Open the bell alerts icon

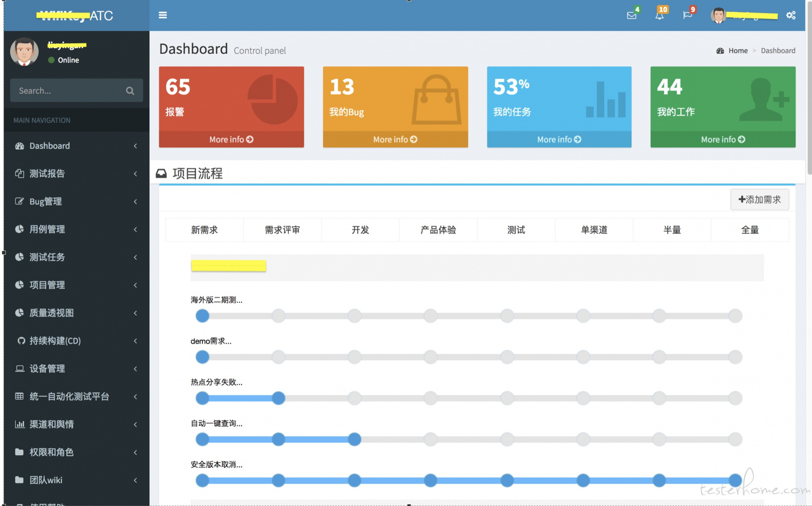659,16
